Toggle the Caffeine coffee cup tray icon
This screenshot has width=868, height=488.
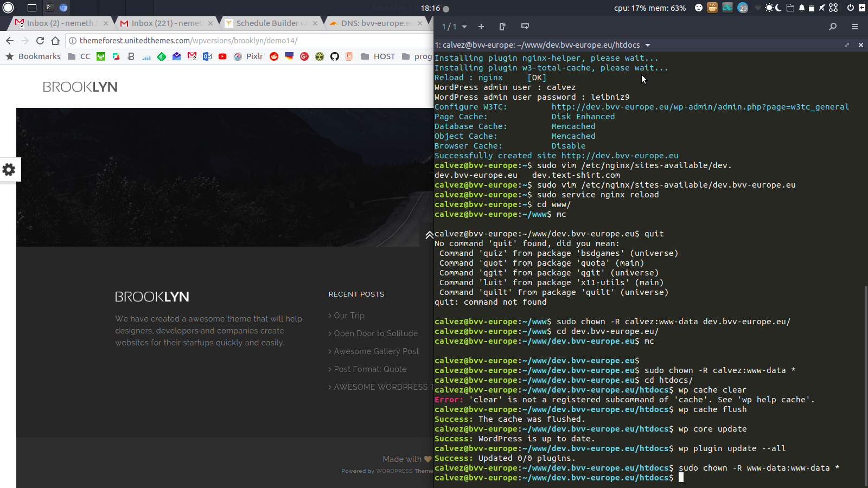point(712,8)
